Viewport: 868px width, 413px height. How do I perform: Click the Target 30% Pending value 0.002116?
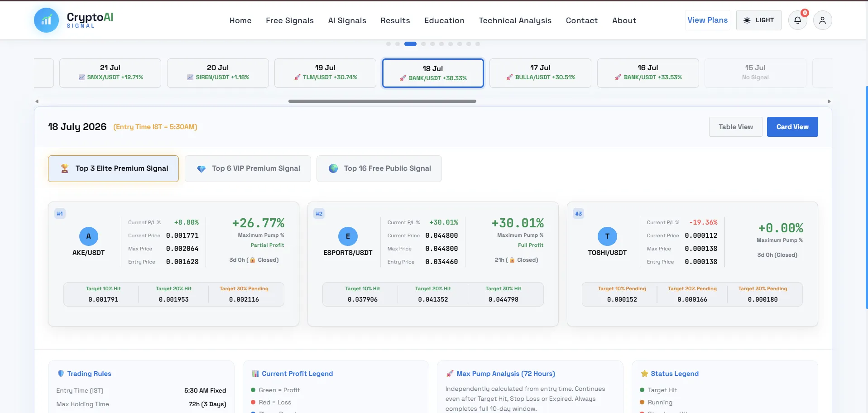(x=244, y=299)
